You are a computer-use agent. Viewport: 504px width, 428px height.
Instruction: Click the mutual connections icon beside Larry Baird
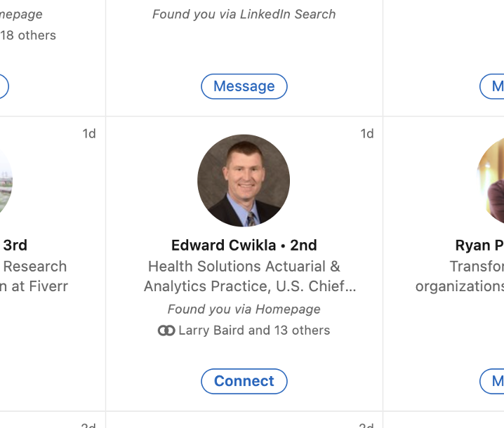coord(166,330)
